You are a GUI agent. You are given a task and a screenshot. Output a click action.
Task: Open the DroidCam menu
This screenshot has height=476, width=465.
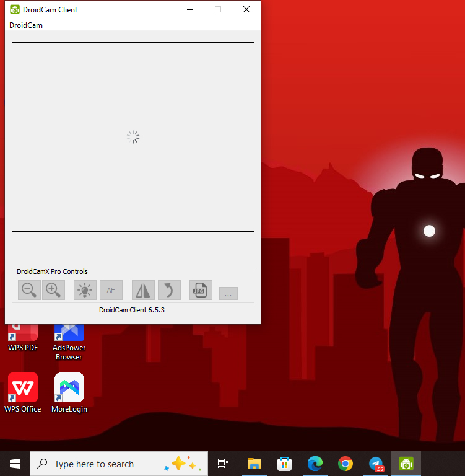click(26, 25)
